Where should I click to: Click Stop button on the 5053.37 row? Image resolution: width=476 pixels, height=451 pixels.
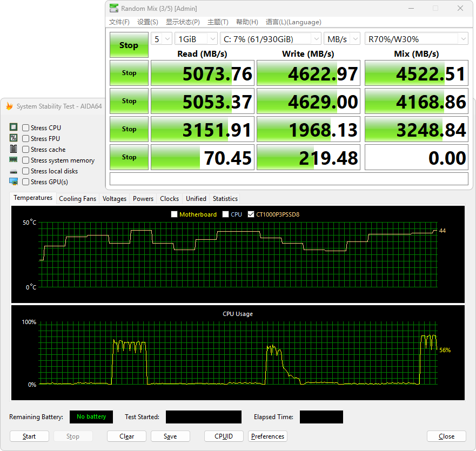[129, 101]
